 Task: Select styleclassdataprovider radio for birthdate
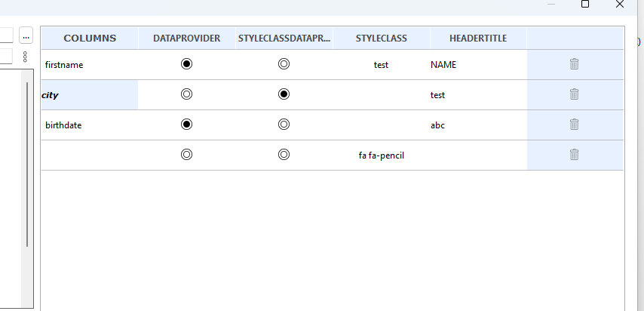click(284, 125)
